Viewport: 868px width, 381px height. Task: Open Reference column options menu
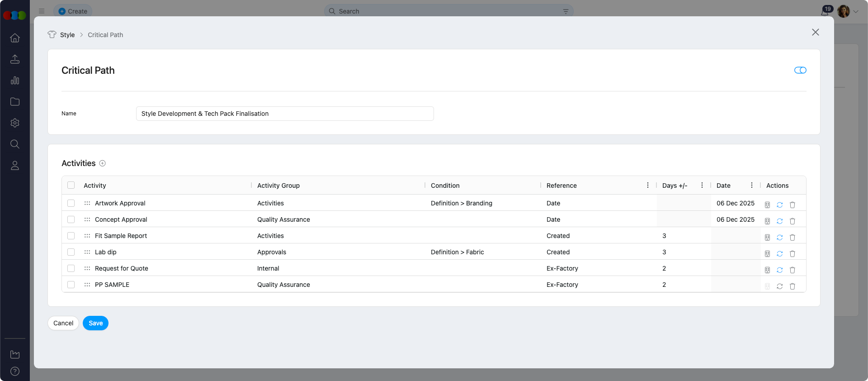647,185
